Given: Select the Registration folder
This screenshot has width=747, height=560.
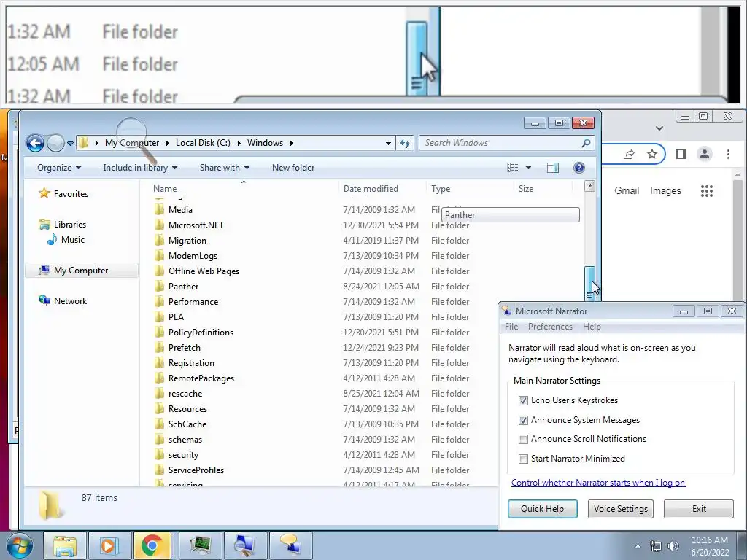Looking at the screenshot, I should [x=191, y=363].
